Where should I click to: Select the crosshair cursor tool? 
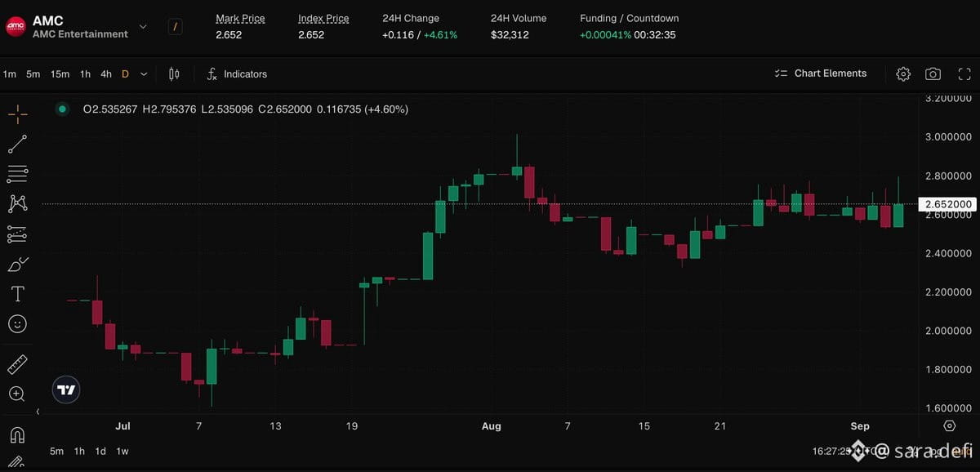click(17, 114)
